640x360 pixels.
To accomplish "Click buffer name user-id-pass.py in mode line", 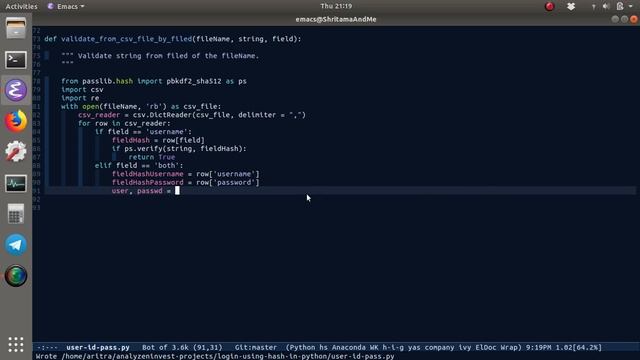I will 98,347.
